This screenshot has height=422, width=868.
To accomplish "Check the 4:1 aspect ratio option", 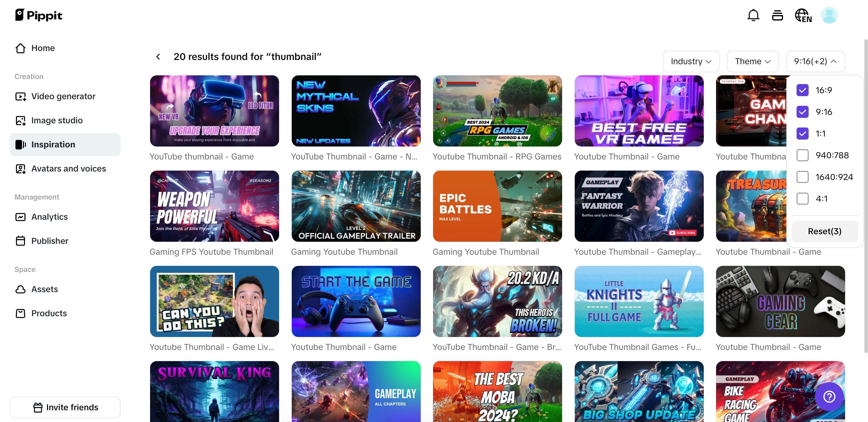I will point(803,199).
